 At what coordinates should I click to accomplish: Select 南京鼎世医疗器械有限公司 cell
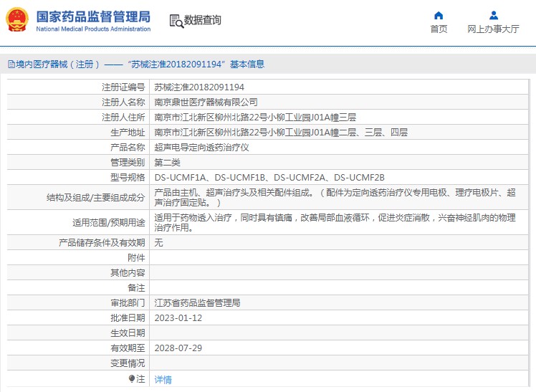206,102
